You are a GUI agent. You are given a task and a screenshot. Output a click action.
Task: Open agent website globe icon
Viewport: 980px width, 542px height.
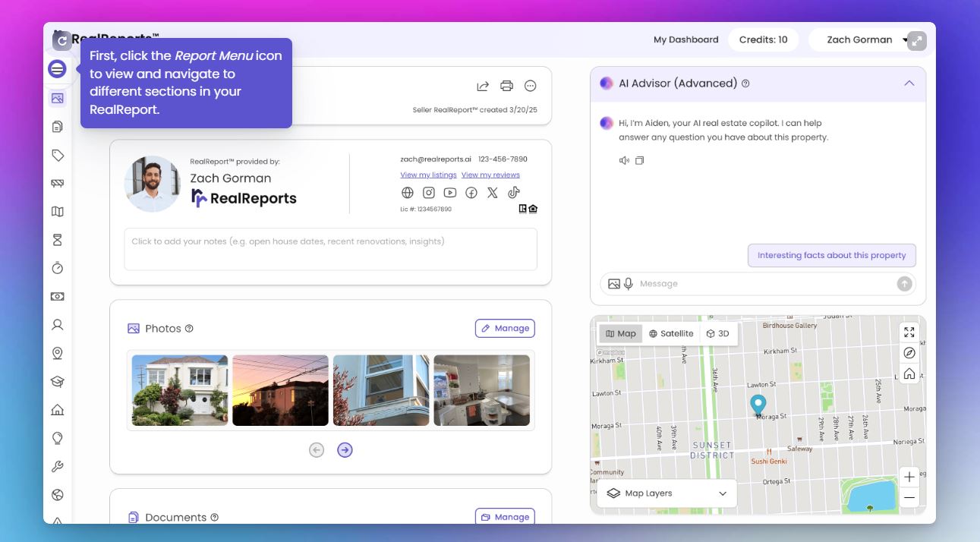tap(408, 193)
